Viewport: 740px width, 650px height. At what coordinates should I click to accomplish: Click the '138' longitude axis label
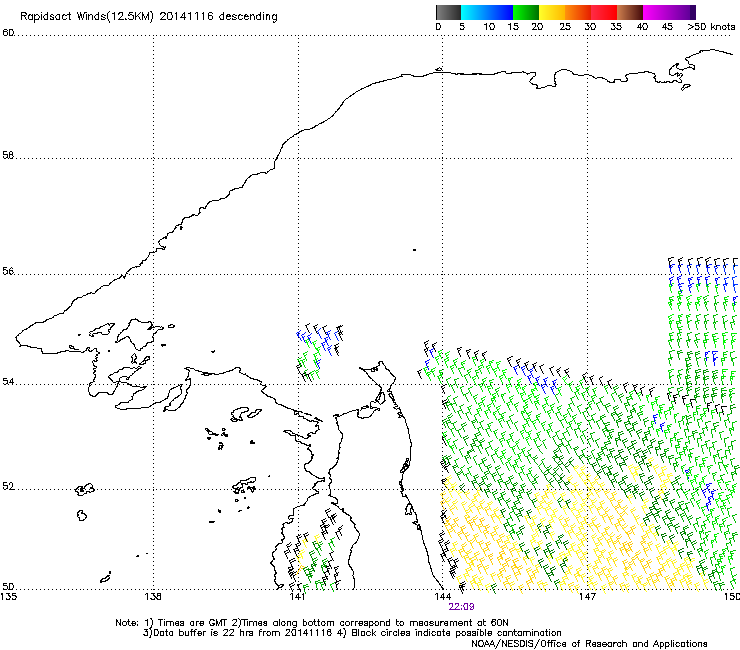point(153,596)
